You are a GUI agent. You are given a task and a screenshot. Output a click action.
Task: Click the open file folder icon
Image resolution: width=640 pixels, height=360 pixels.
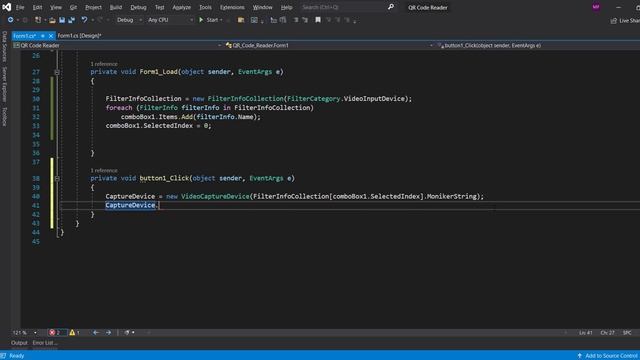(x=52, y=20)
